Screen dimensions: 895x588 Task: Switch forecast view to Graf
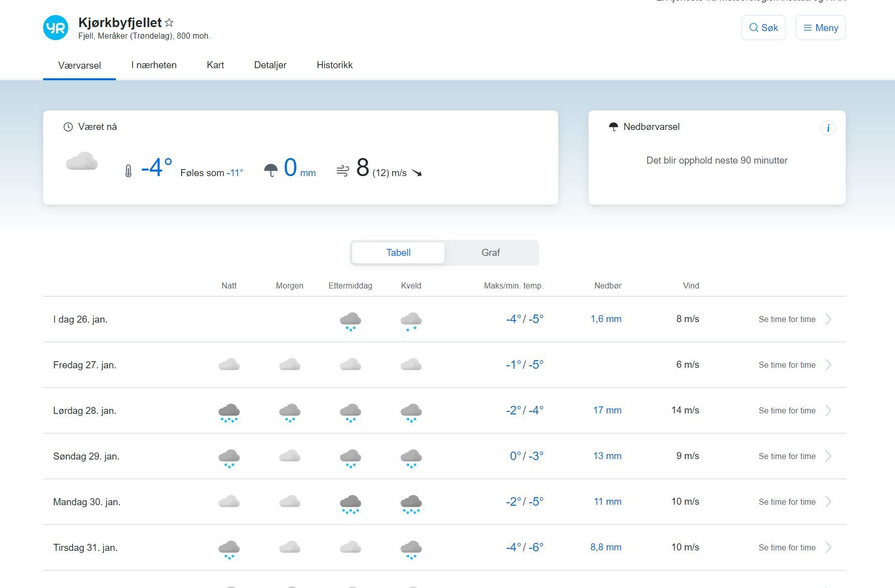(490, 253)
